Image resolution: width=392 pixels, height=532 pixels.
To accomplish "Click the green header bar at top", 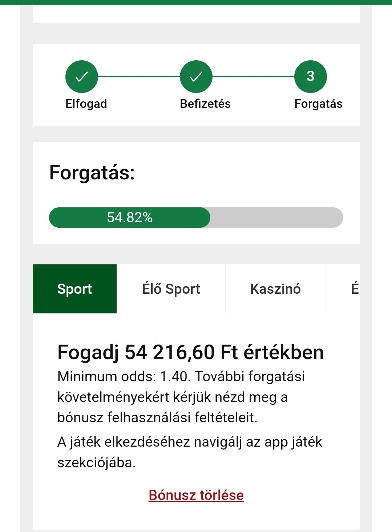I will coord(196,2).
